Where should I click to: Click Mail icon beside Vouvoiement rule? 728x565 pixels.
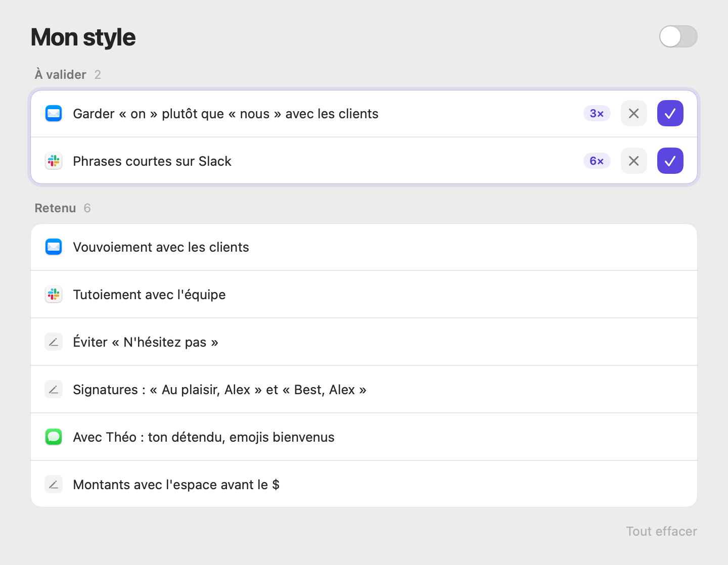54,247
